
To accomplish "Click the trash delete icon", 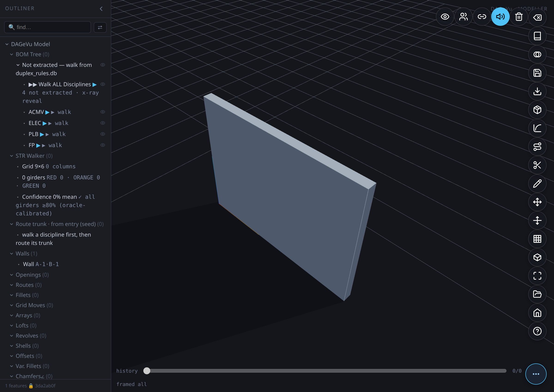I will click(519, 17).
